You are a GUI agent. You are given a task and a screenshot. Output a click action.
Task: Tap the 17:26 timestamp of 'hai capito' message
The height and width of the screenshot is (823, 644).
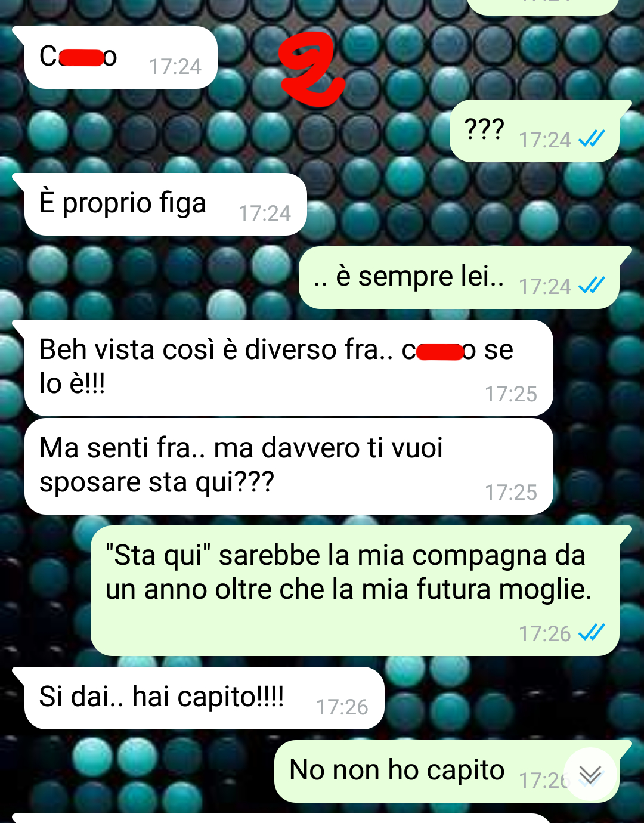point(342,707)
